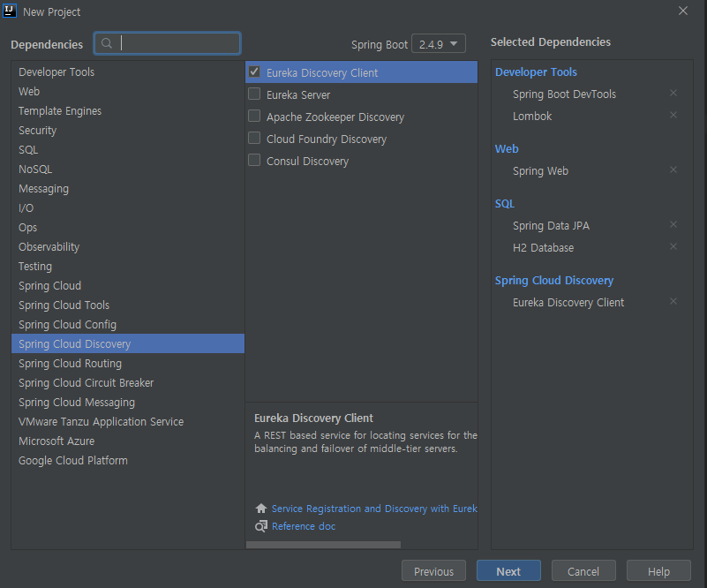The height and width of the screenshot is (588, 707).
Task: Select Spring Cloud Tools category
Action: point(128,305)
